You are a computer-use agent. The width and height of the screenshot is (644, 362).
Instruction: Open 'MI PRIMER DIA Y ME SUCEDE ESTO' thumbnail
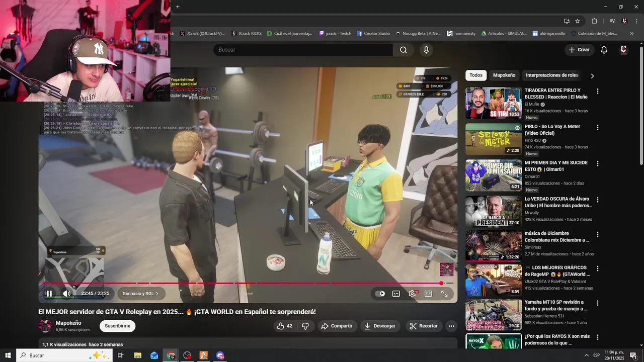tap(494, 175)
